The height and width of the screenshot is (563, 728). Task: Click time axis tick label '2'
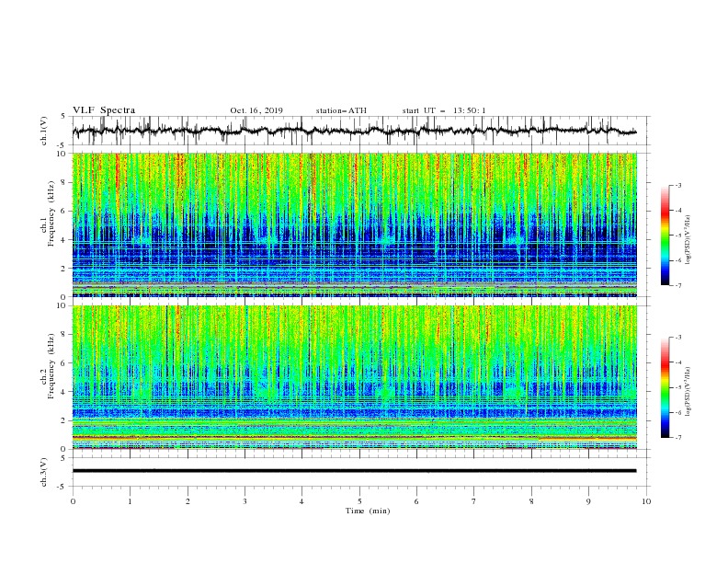[188, 501]
